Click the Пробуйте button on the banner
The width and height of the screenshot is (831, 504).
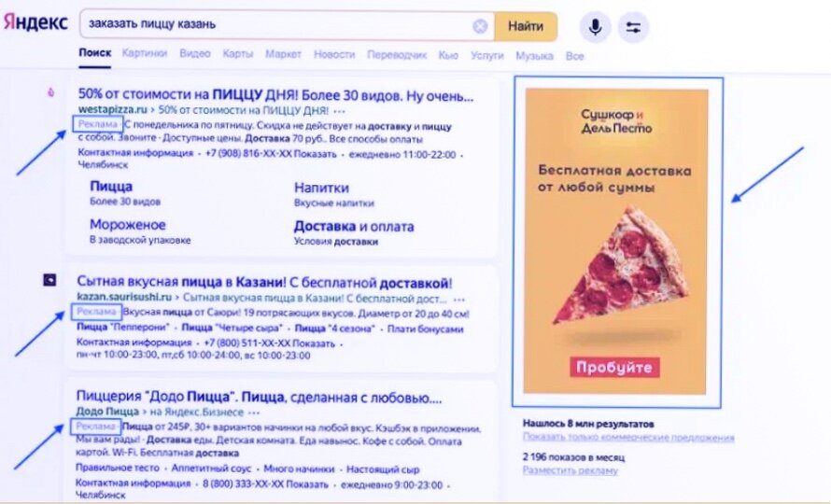[x=614, y=368]
